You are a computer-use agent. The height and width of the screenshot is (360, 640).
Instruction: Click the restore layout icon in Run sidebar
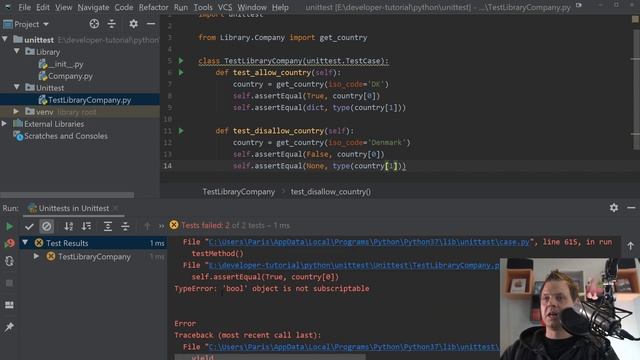(x=9, y=305)
